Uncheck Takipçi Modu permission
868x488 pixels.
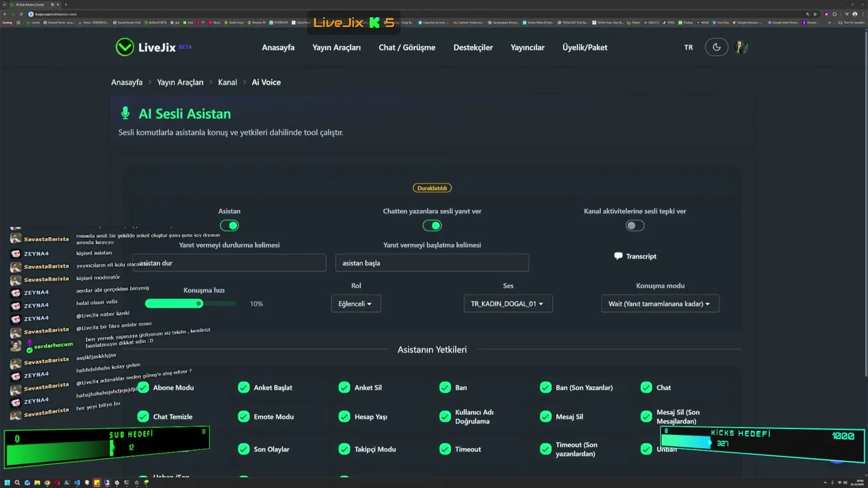click(x=344, y=449)
